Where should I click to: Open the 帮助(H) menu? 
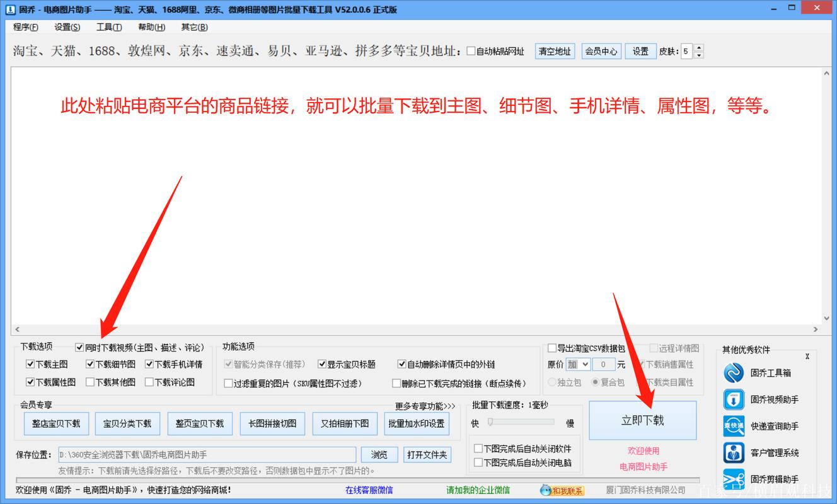click(x=151, y=27)
